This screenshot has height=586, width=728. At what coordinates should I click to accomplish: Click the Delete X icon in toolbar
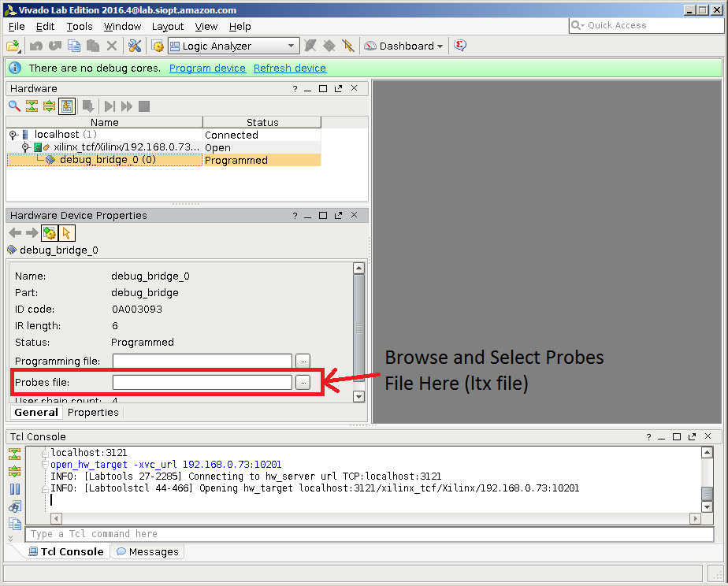(111, 46)
